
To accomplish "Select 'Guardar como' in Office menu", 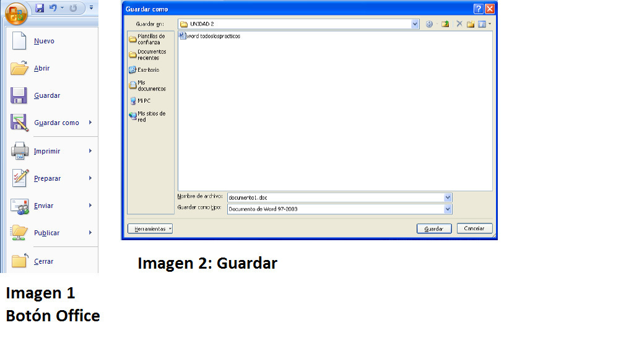I will 56,123.
